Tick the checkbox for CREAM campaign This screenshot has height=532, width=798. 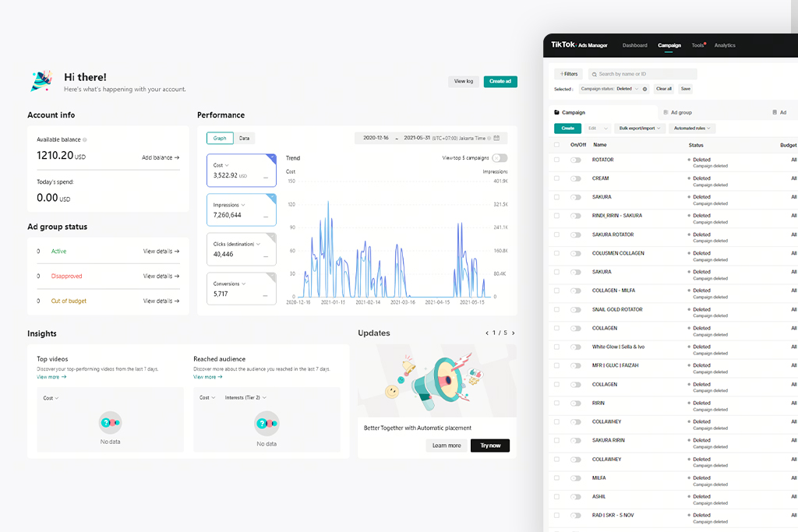click(556, 178)
